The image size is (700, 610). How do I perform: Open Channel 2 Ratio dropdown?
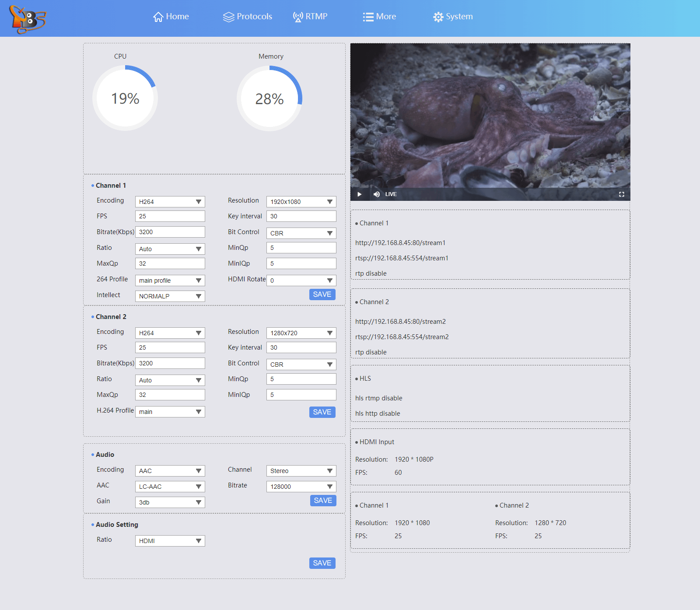click(170, 380)
